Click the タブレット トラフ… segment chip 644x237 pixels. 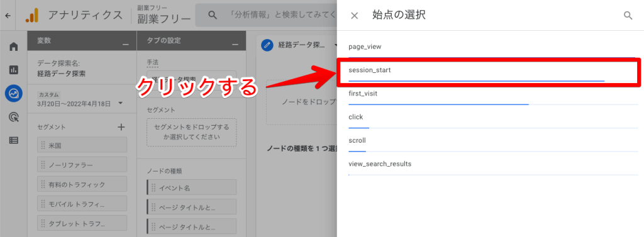tap(82, 223)
